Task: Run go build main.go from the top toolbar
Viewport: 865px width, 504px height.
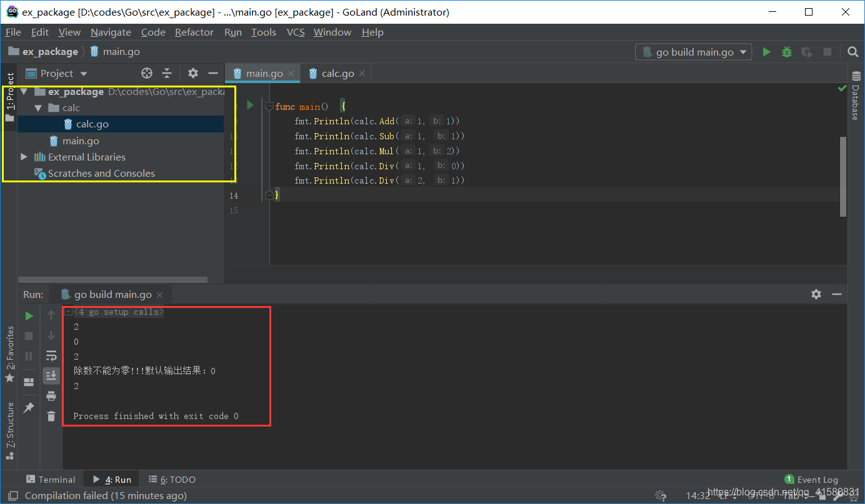Action: [766, 52]
